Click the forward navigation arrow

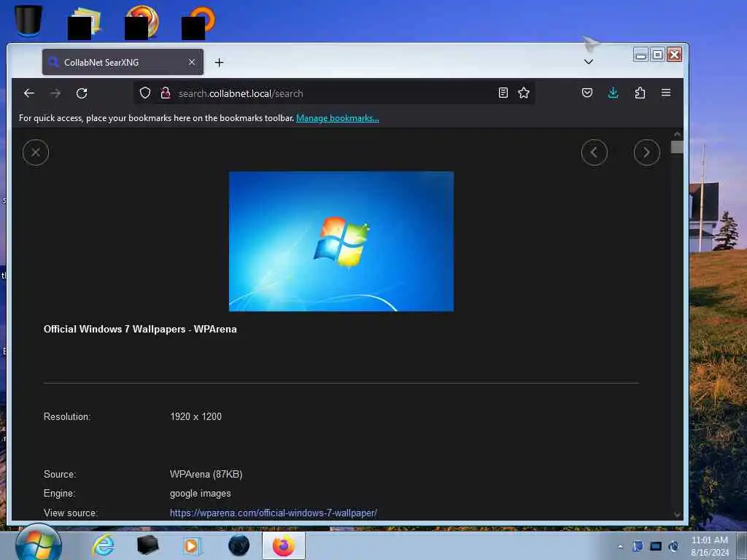[x=55, y=93]
